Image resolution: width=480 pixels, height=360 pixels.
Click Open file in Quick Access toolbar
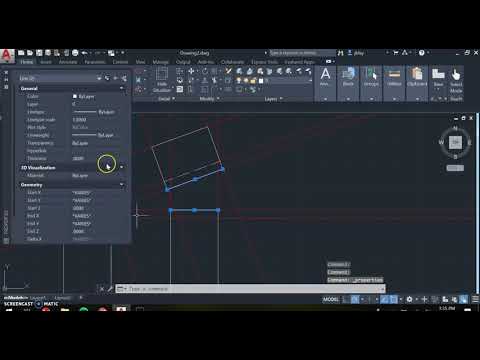[x=30, y=53]
